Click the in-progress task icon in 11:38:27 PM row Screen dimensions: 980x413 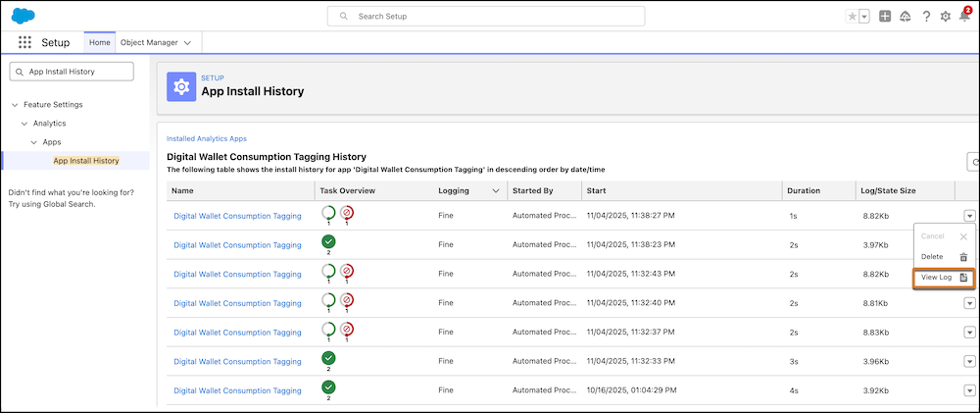pyautogui.click(x=328, y=214)
